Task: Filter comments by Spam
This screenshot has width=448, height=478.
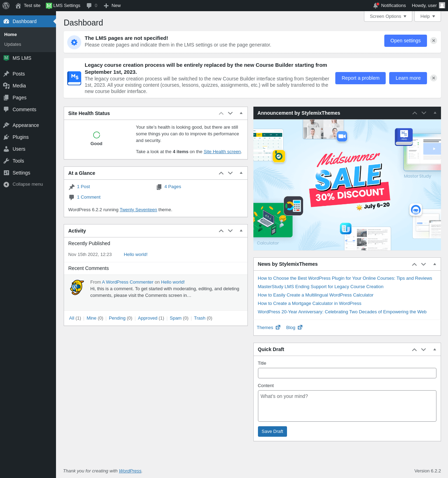Action: 176,318
